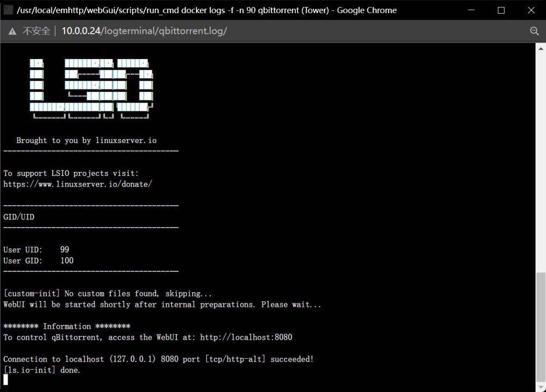
Task: Click the vertical scrollbar thumb
Action: (541, 327)
